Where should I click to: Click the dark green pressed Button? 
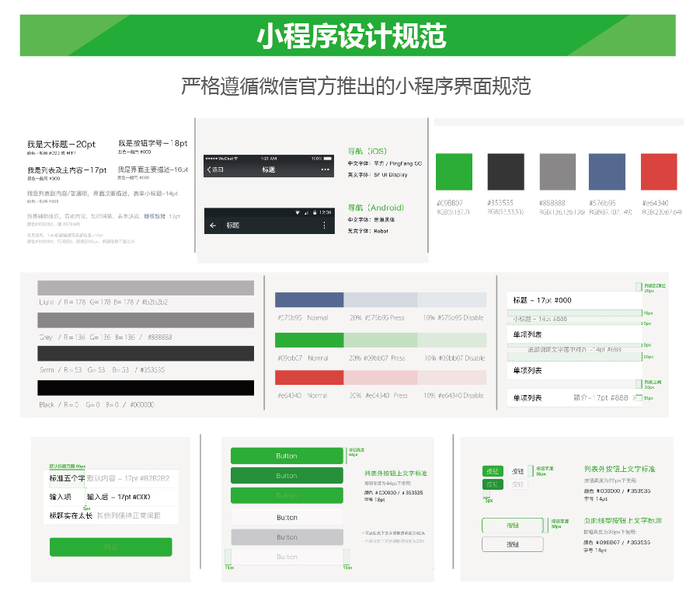coord(287,476)
